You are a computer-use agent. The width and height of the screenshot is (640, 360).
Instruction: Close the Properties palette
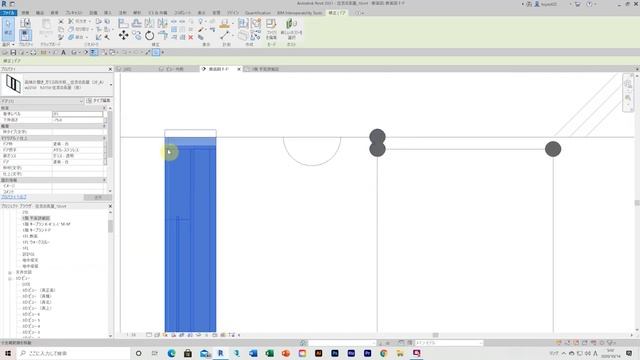[x=110, y=69]
